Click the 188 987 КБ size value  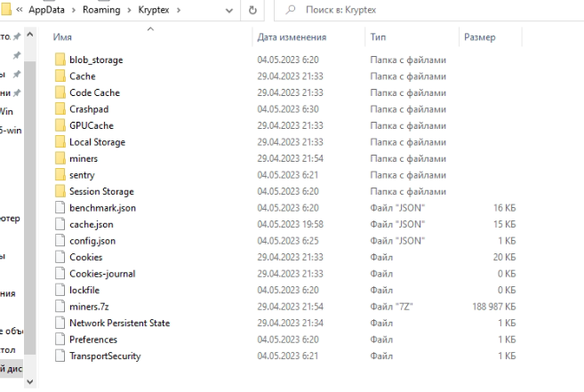[494, 307]
